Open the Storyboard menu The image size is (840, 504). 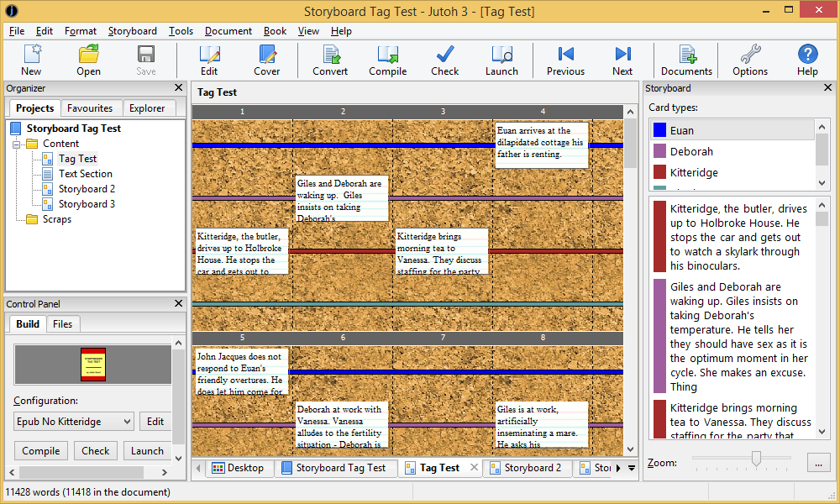(x=132, y=30)
